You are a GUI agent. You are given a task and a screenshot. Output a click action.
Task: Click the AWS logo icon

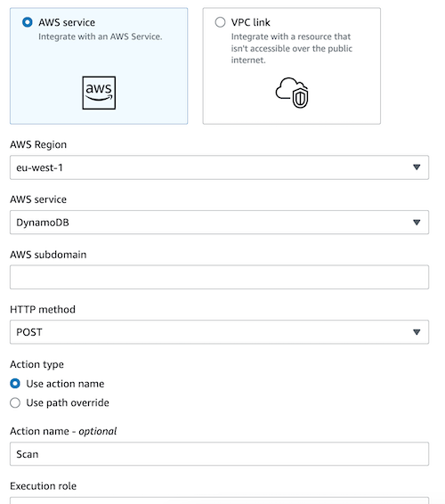(x=99, y=93)
